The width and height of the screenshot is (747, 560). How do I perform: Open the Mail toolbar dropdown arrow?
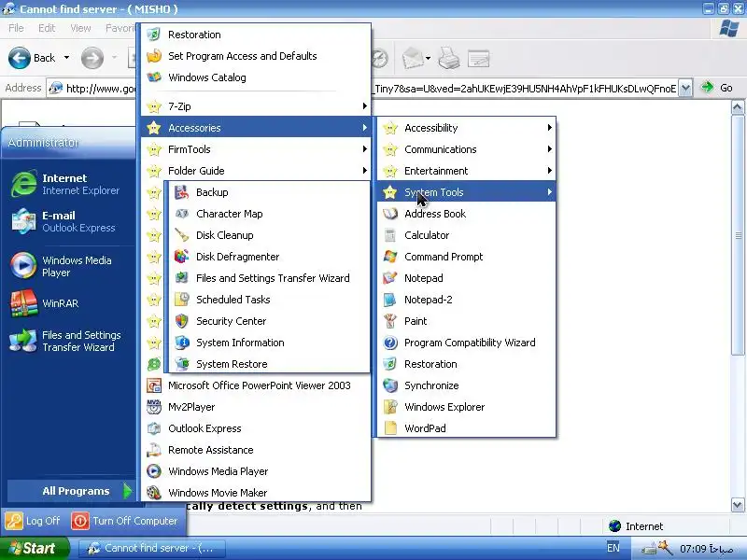coord(428,59)
